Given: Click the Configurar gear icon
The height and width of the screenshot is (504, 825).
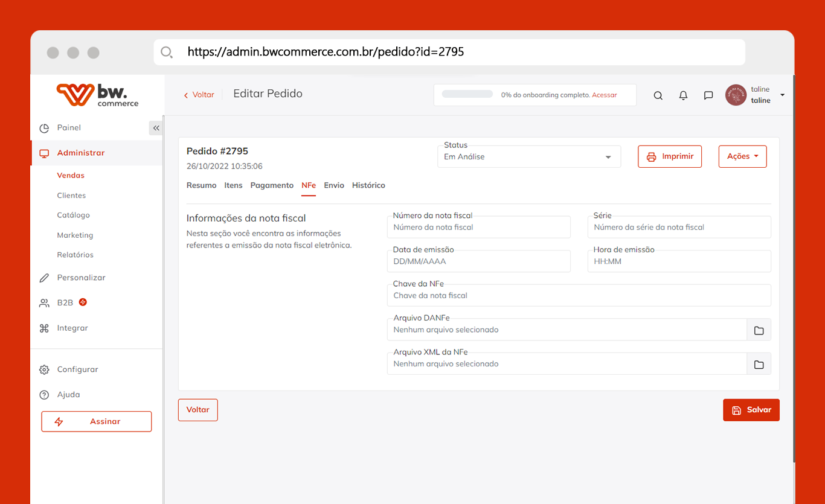Looking at the screenshot, I should click(44, 369).
